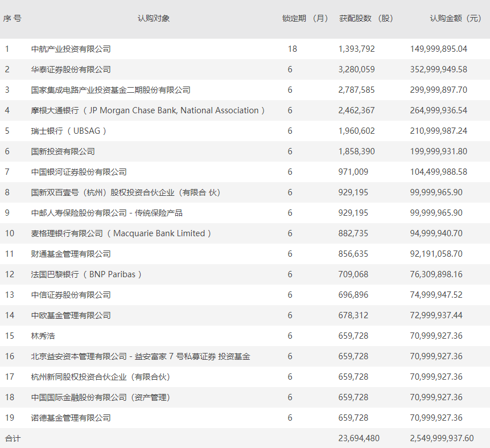490x448 pixels.
Task: Click share count 971,009
Action: coord(353,172)
